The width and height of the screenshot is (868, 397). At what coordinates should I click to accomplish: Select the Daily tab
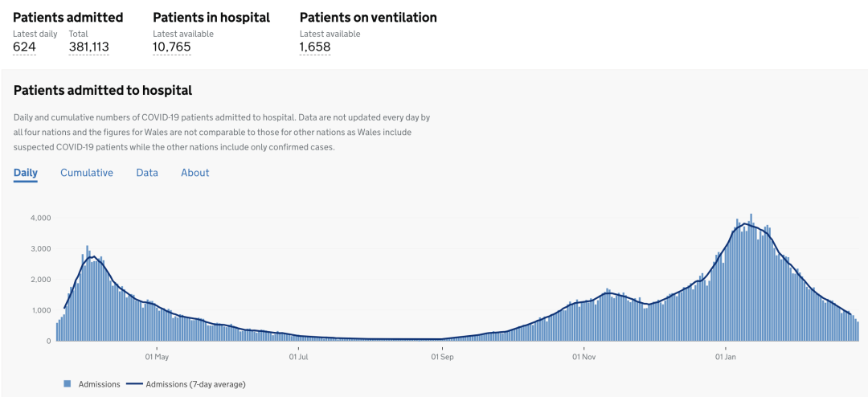26,173
